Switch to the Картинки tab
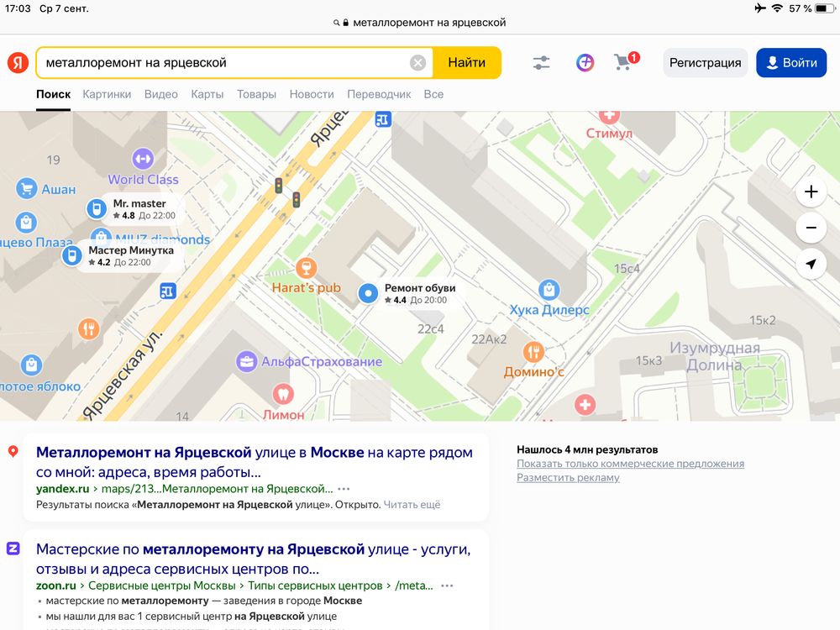Image resolution: width=840 pixels, height=630 pixels. (x=107, y=94)
